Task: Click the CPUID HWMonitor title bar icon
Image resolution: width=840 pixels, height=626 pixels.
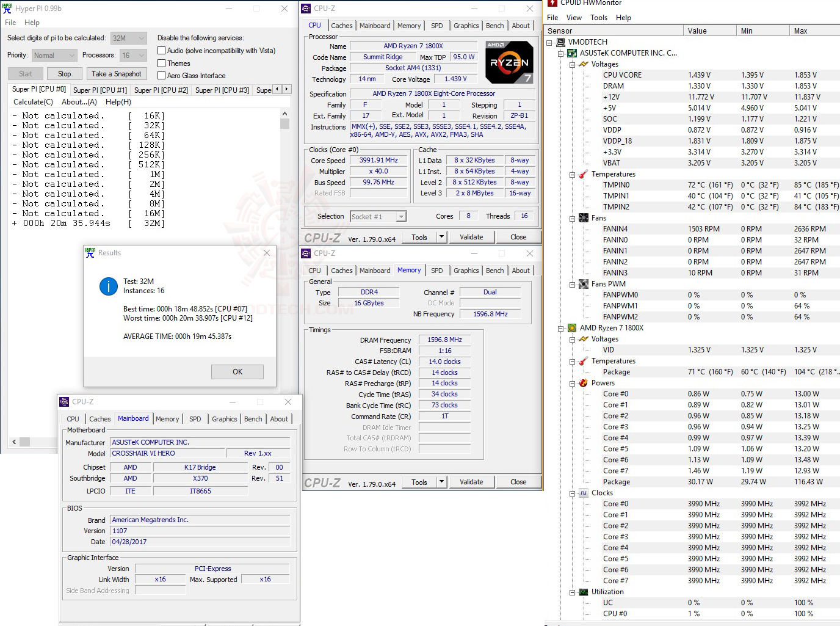Action: [x=552, y=3]
